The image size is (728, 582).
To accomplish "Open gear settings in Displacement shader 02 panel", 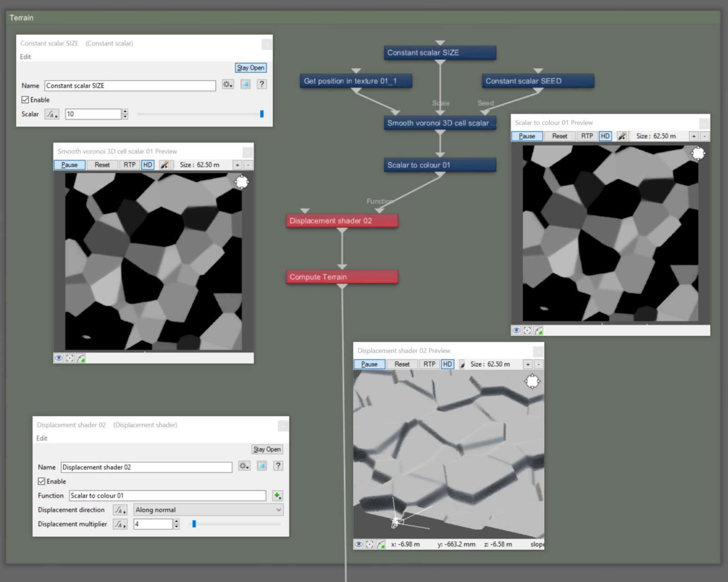I will click(244, 466).
